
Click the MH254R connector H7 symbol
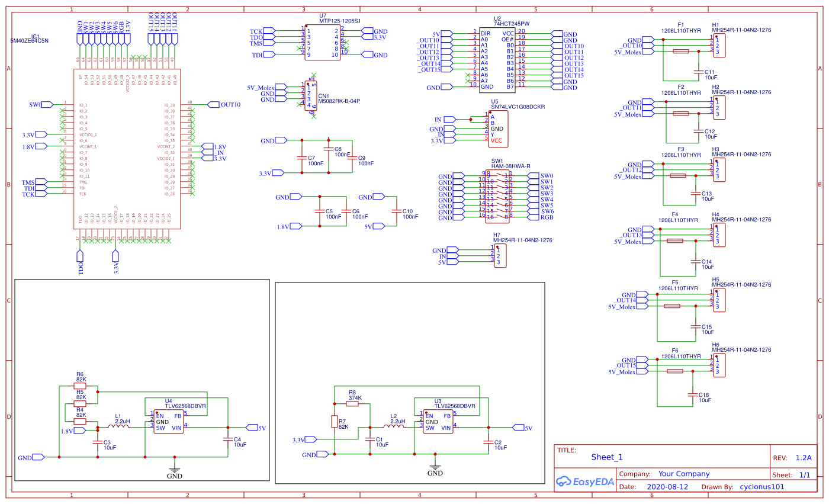point(499,256)
